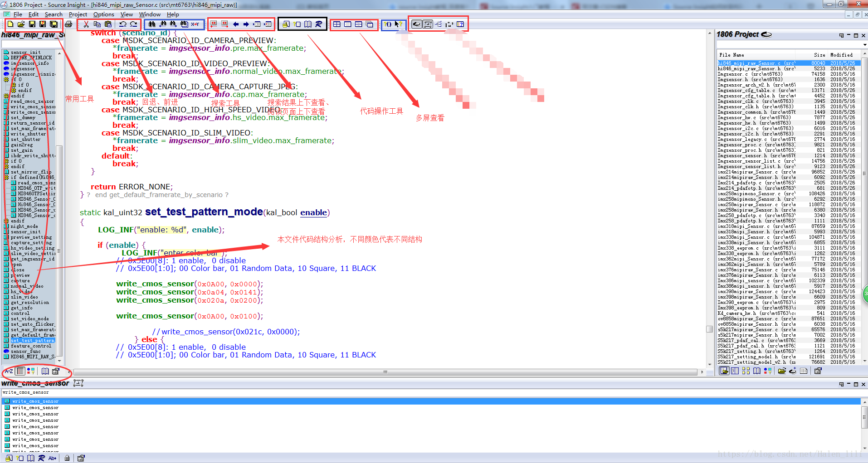Open project panel dropdown arrow
The width and height of the screenshot is (868, 463).
click(x=865, y=45)
